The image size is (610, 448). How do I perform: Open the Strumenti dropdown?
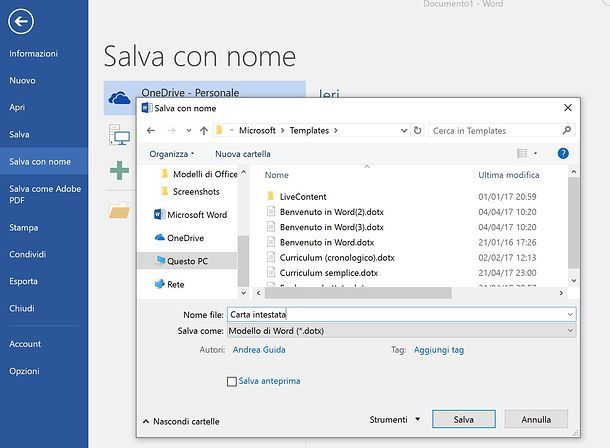click(394, 420)
